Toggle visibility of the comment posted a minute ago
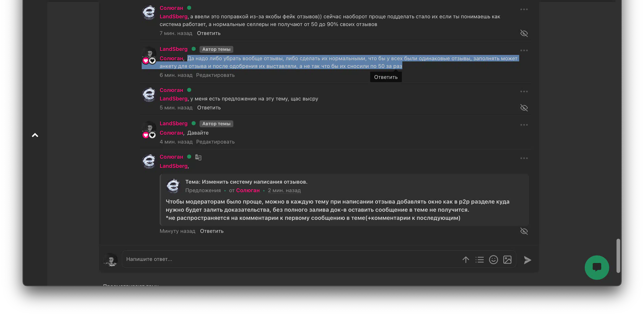This screenshot has height=316, width=644. pyautogui.click(x=524, y=231)
